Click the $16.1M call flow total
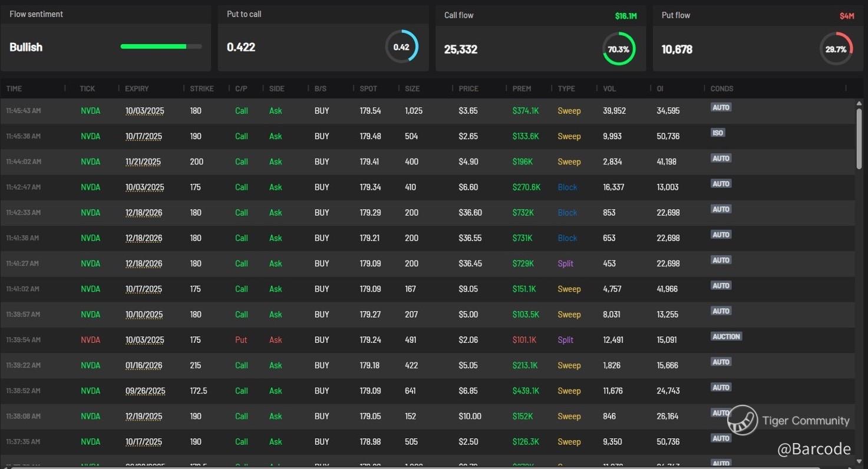This screenshot has height=469, width=868. (626, 16)
